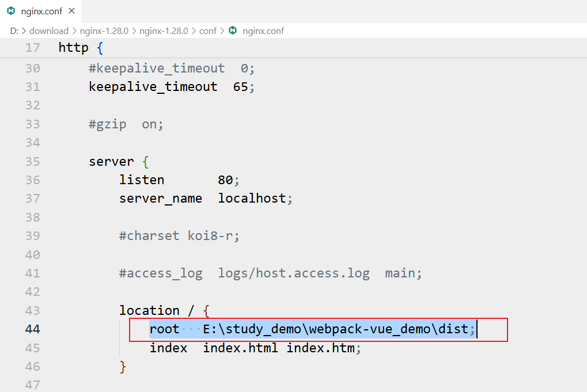
Task: Click line number 43 in the gutter
Action: coord(33,310)
